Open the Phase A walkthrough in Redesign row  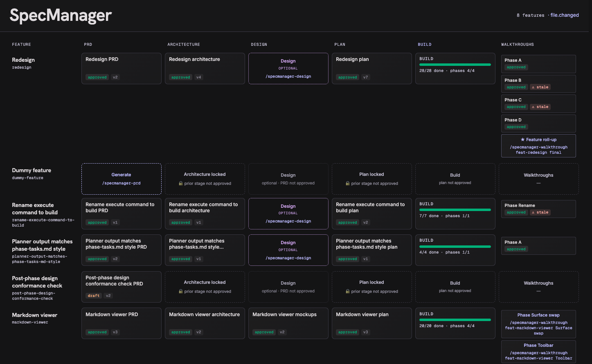538,64
